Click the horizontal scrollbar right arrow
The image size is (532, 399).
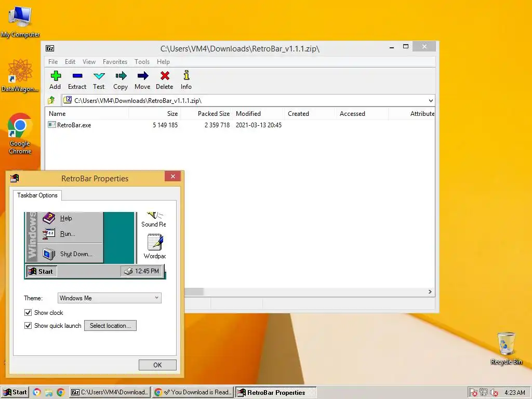[430, 292]
